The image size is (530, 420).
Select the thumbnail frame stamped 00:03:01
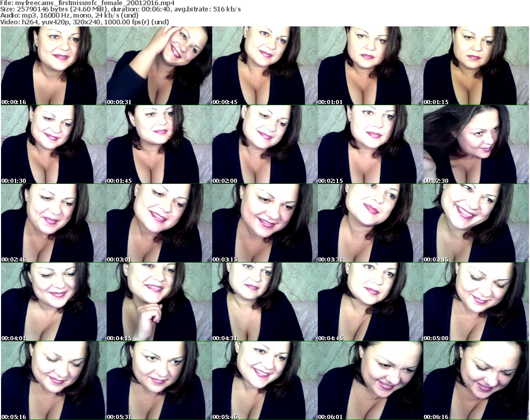(x=159, y=223)
